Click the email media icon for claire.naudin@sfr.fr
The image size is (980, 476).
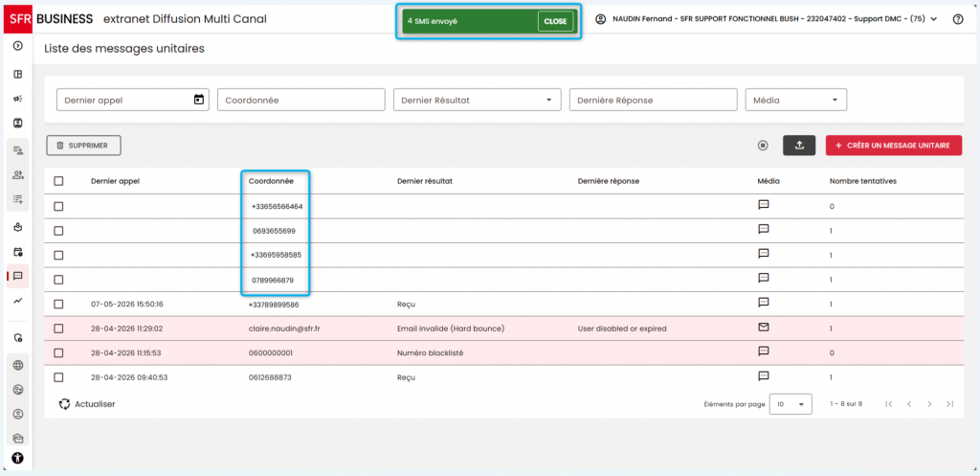click(x=763, y=328)
